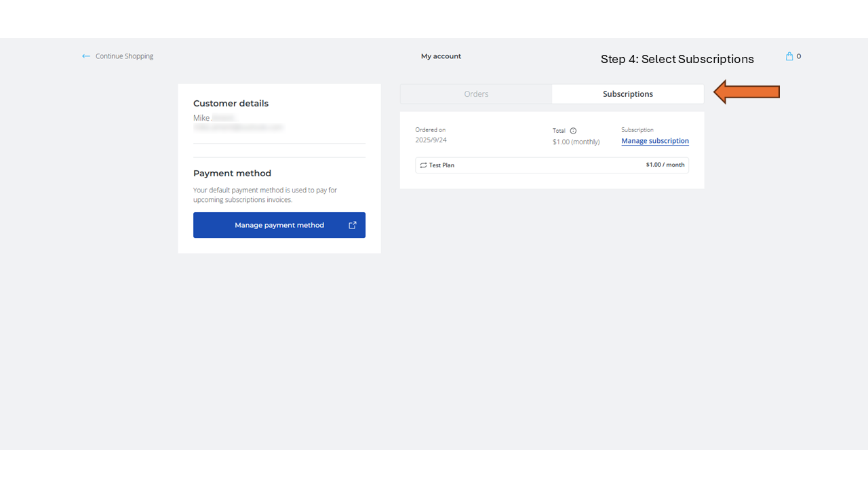
Task: Click the info icon next to Total
Action: [573, 131]
